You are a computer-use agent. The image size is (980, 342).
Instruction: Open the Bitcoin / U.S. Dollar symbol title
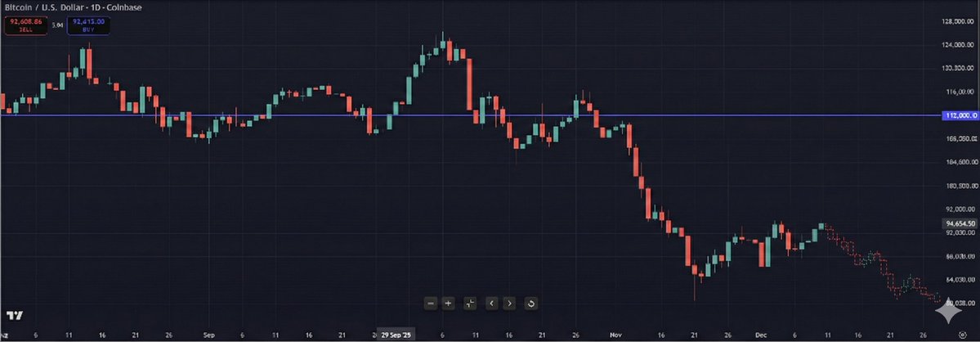click(62, 7)
